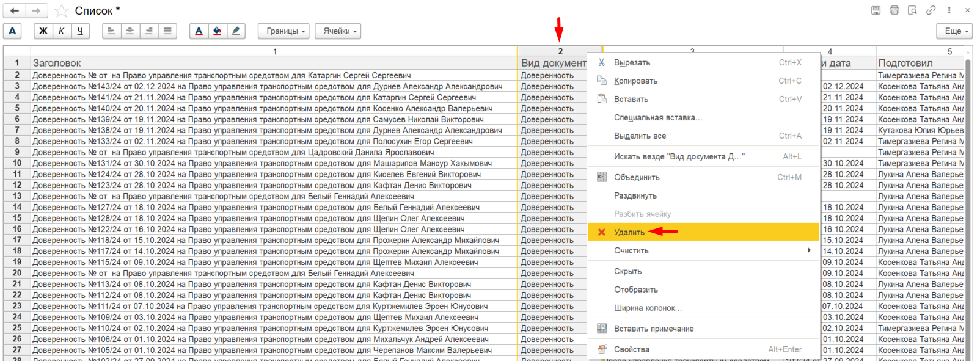Go back with the left arrow button
Image resolution: width=980 pixels, height=361 pixels.
(15, 10)
